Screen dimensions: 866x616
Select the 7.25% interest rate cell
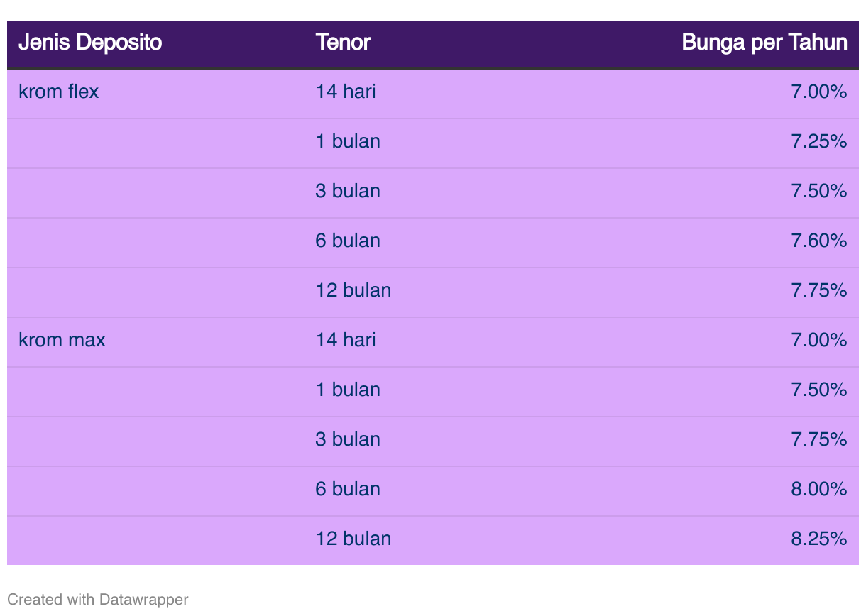tap(819, 141)
